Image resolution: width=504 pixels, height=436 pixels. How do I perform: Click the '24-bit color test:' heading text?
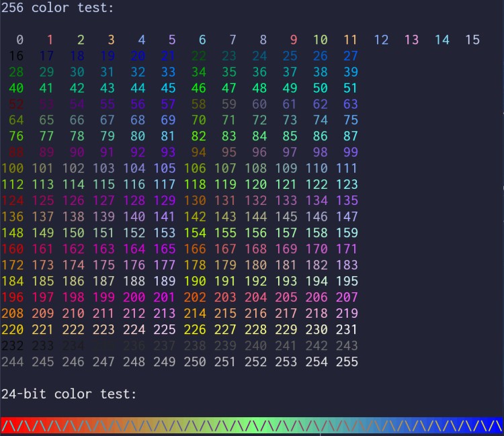69,394
